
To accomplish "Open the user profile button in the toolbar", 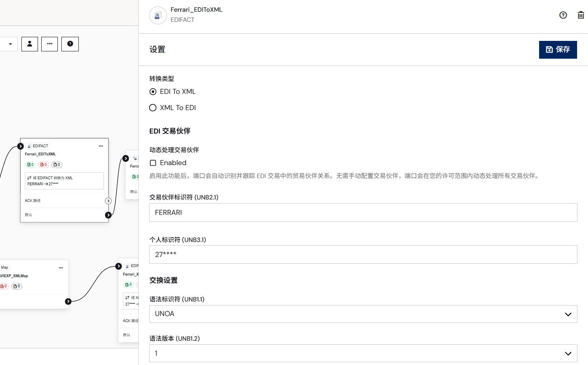I will pos(30,44).
